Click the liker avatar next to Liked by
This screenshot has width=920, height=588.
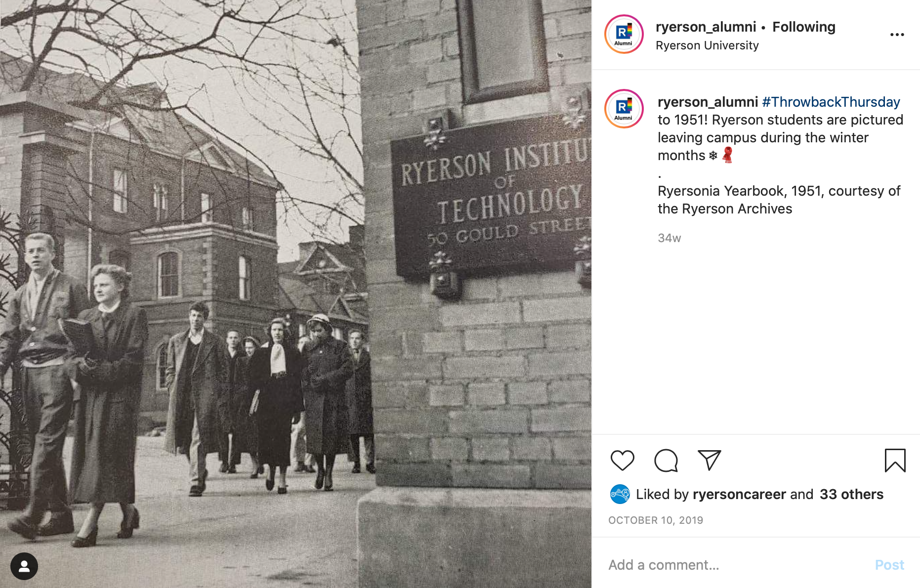(x=620, y=494)
